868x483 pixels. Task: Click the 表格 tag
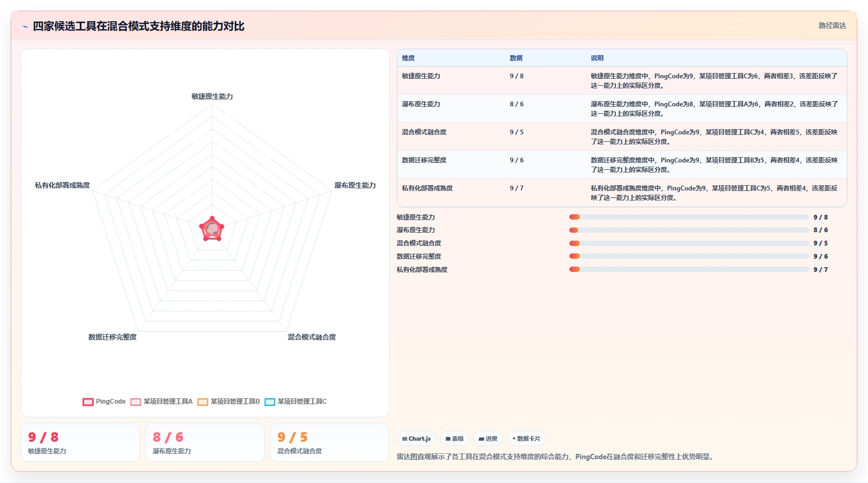[x=454, y=439]
